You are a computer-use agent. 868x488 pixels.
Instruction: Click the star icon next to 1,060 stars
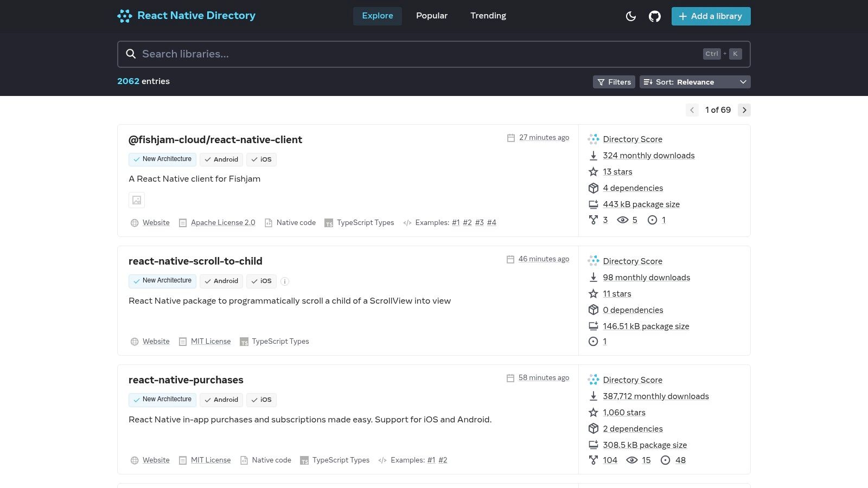(593, 413)
